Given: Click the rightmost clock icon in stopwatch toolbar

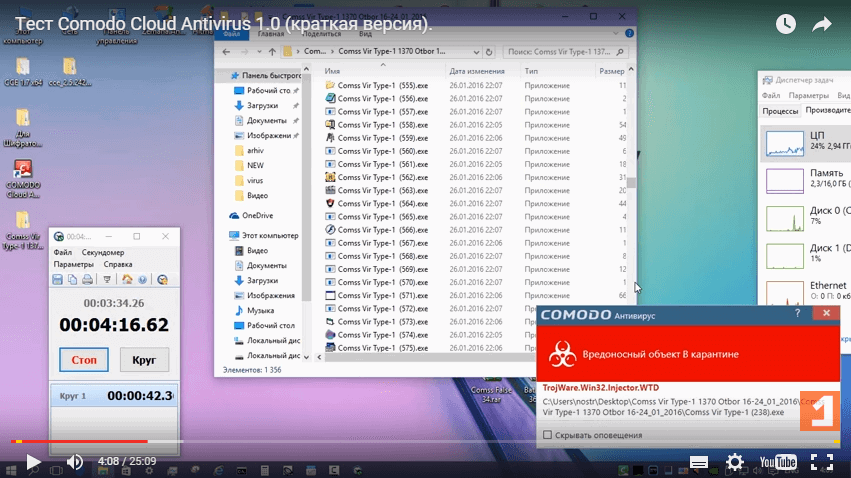Looking at the screenshot, I should pos(162,279).
